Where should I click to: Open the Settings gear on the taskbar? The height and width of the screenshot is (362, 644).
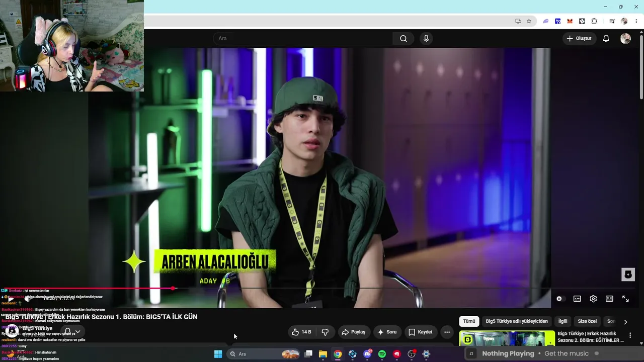(x=426, y=354)
